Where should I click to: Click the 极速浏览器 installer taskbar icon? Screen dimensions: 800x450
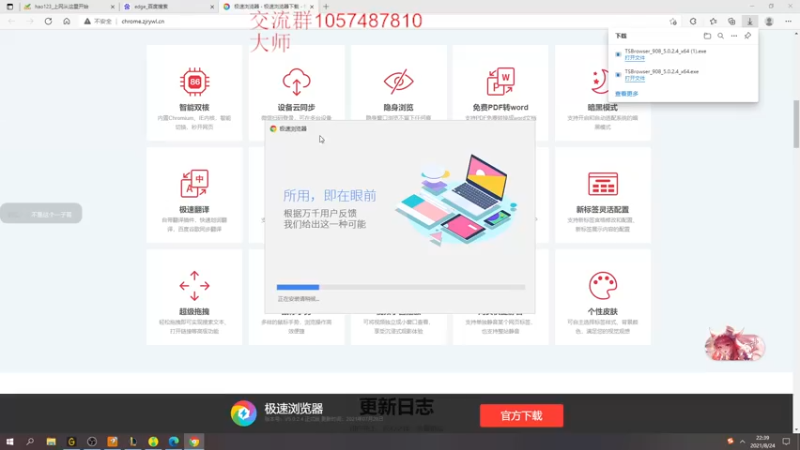[194, 441]
